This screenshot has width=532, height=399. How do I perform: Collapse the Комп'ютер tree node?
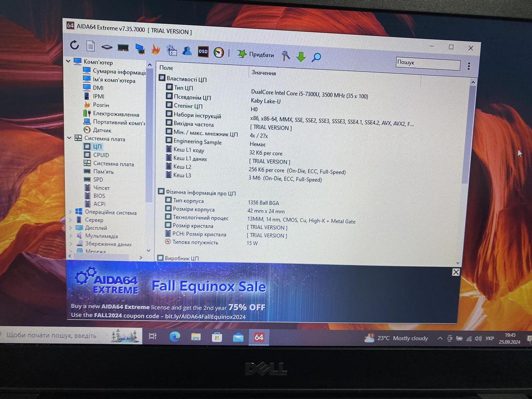pos(69,61)
